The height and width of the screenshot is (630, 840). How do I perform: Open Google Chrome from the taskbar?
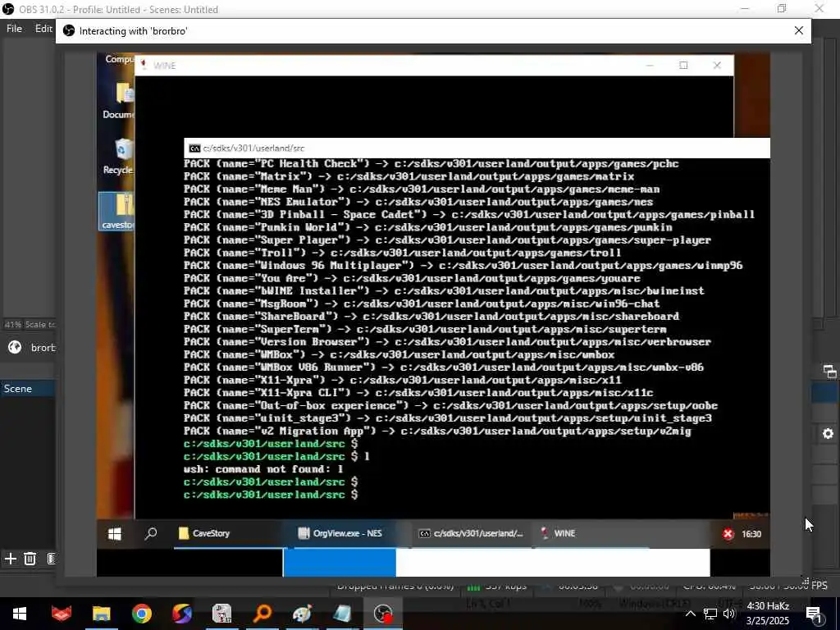click(141, 614)
